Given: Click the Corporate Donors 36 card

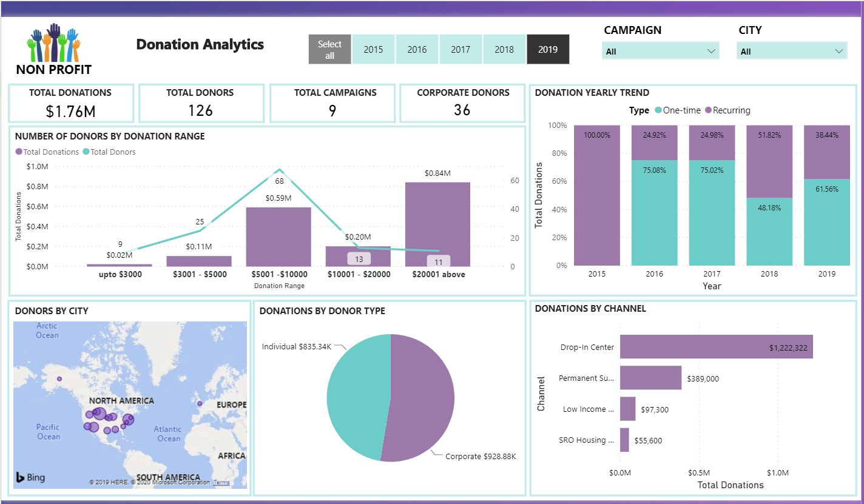Looking at the screenshot, I should (462, 103).
